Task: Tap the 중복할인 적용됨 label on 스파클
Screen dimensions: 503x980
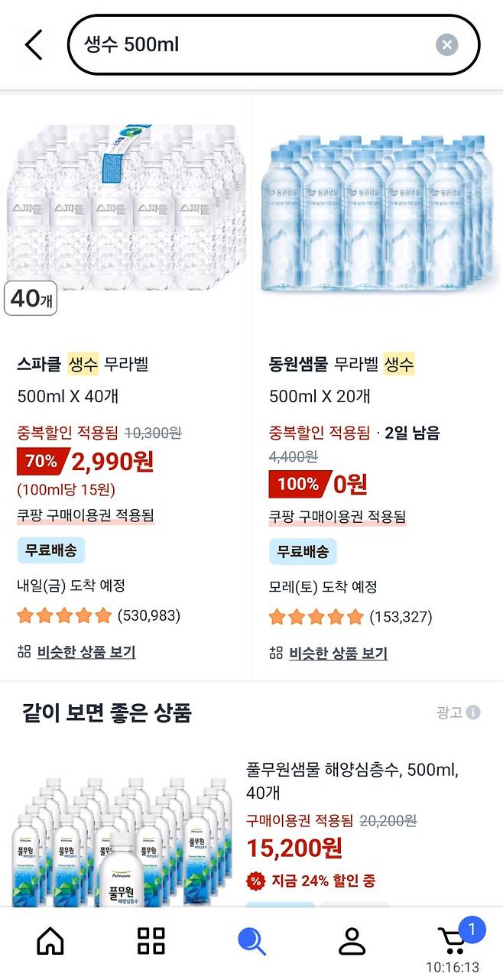Action: pyautogui.click(x=67, y=431)
